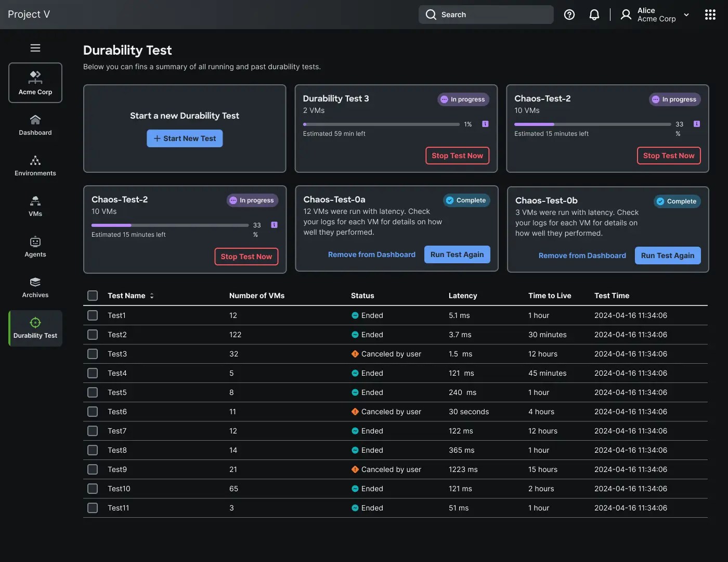Check the select-all header checkbox
Screen dimensions: 728x562
[x=93, y=296]
